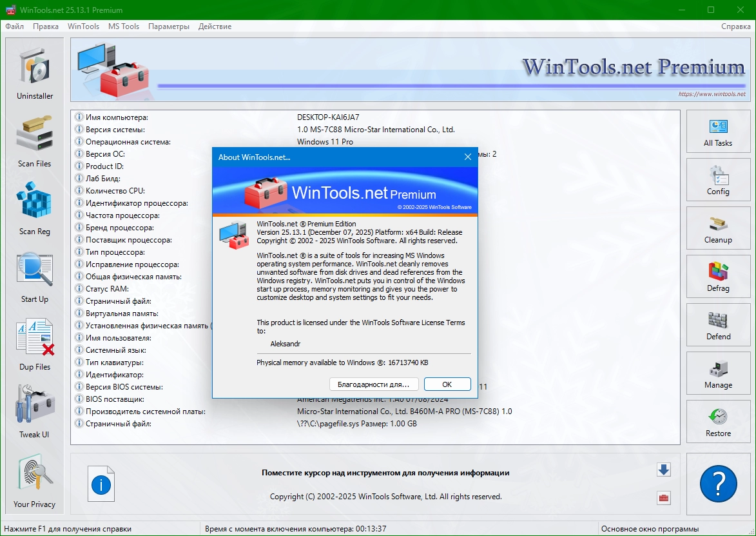
Task: Click the Основное окно программы status entry
Action: 650,529
